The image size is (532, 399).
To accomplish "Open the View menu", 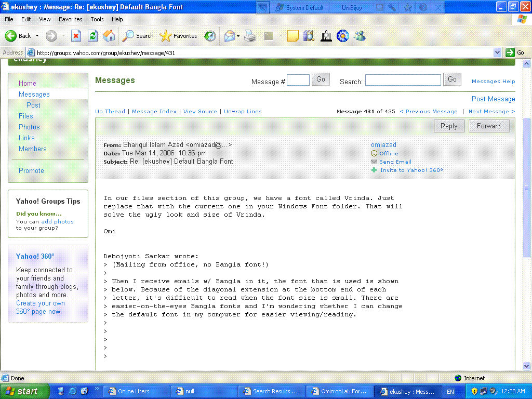I will (45, 19).
